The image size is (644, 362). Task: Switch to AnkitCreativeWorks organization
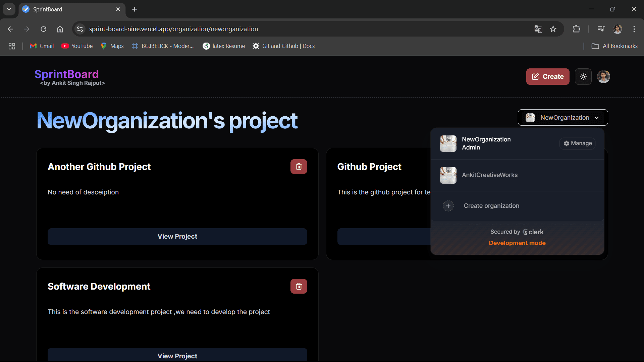489,175
